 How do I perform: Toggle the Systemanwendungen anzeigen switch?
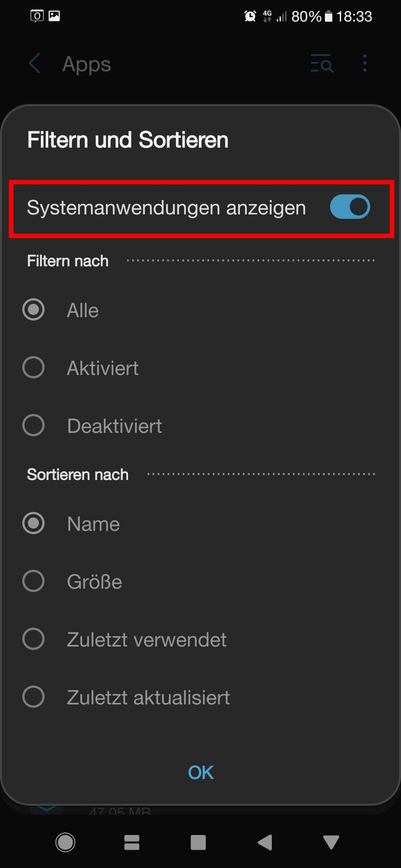pos(350,207)
